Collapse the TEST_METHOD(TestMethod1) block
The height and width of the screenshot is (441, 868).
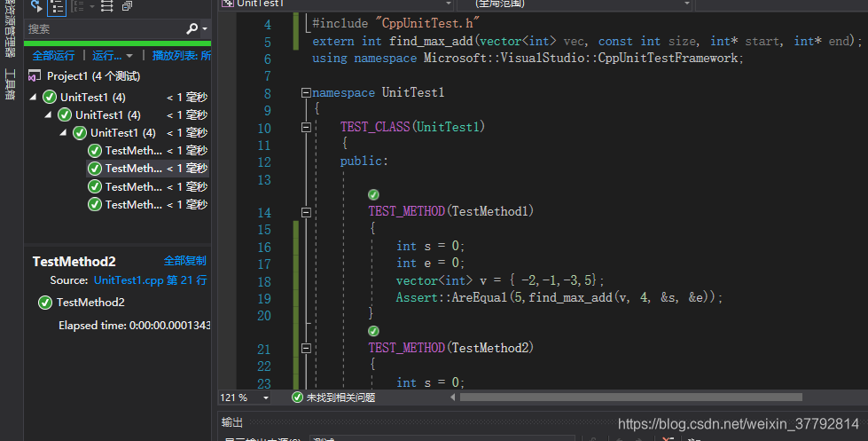[x=306, y=212]
